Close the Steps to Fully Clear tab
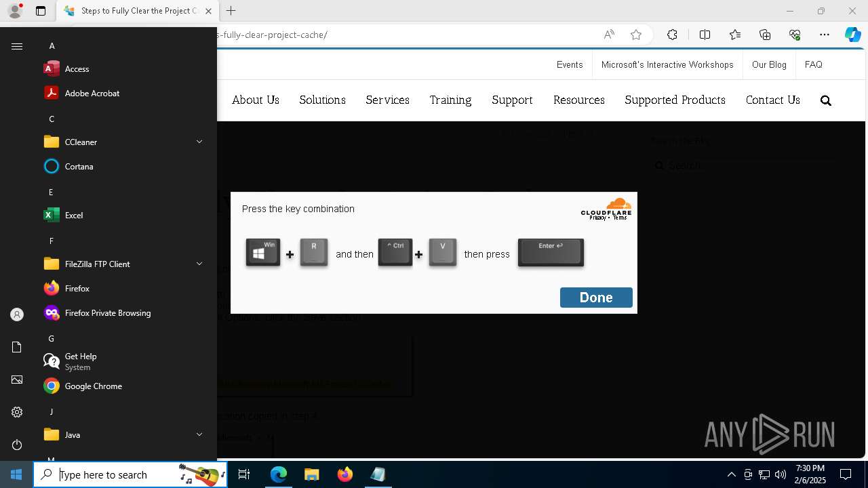 tap(208, 11)
